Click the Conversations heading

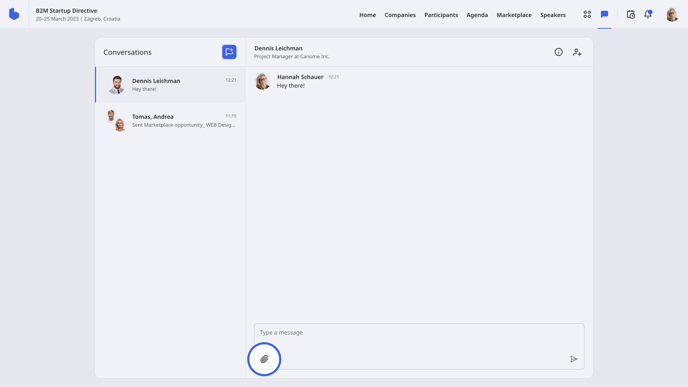coord(127,52)
